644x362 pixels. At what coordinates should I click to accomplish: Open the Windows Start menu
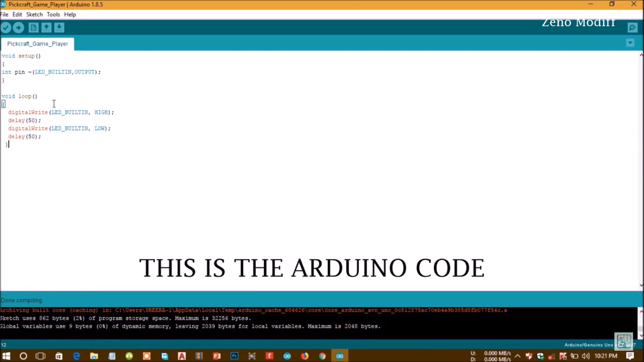tap(7, 356)
